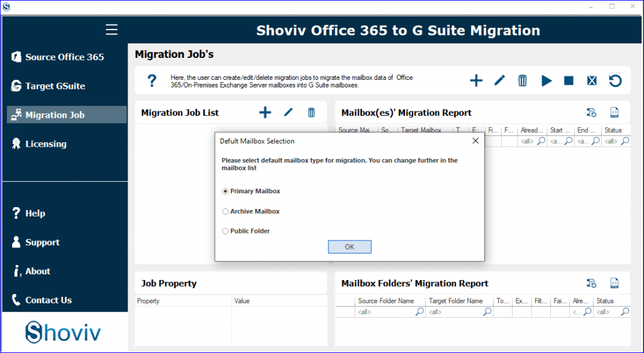Click the HTML export icon in Mailbox(es)' Migration Report
This screenshot has height=353, width=644.
[x=614, y=112]
